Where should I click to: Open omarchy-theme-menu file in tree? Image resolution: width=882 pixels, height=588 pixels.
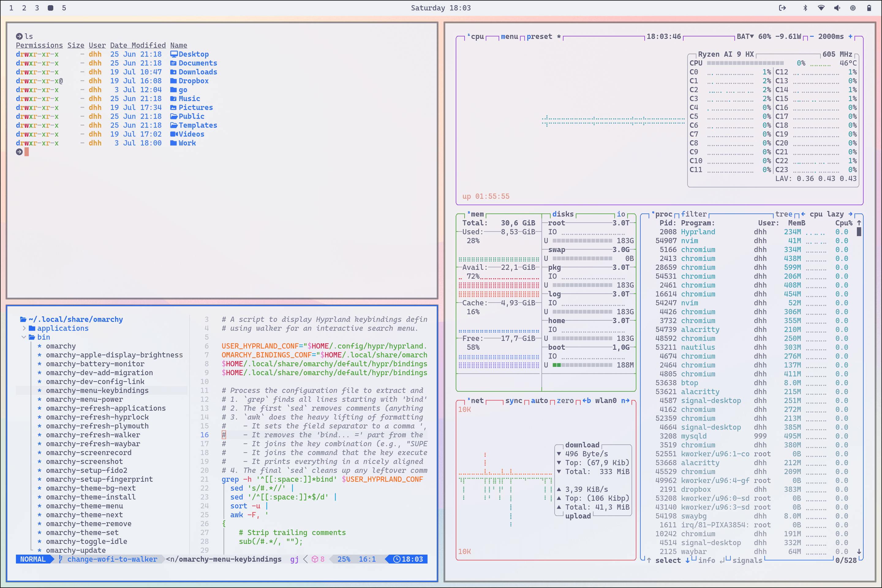click(85, 506)
